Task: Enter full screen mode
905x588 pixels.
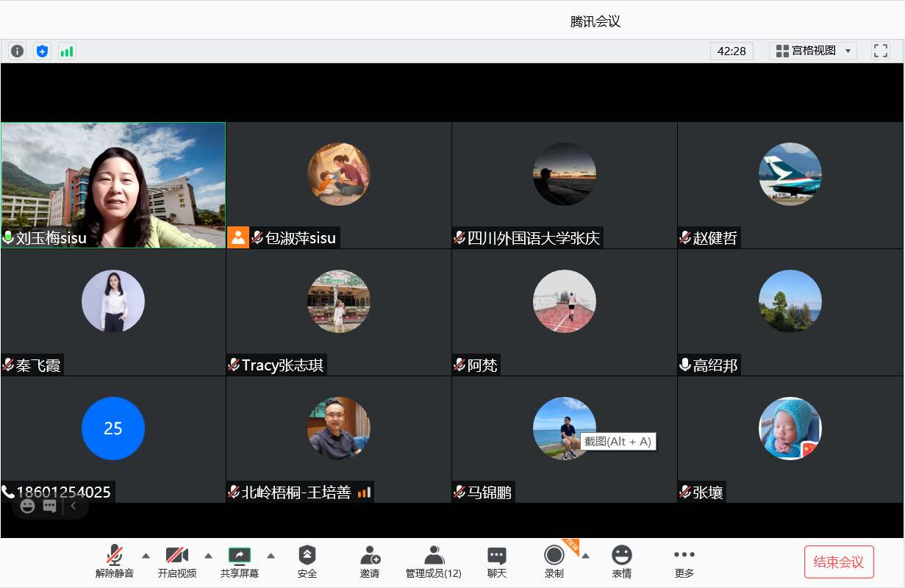Action: pos(880,51)
